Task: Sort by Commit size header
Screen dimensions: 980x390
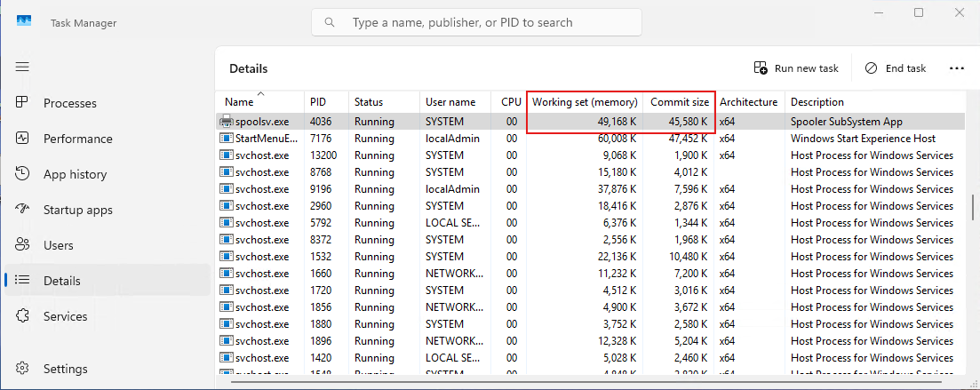Action: point(678,102)
